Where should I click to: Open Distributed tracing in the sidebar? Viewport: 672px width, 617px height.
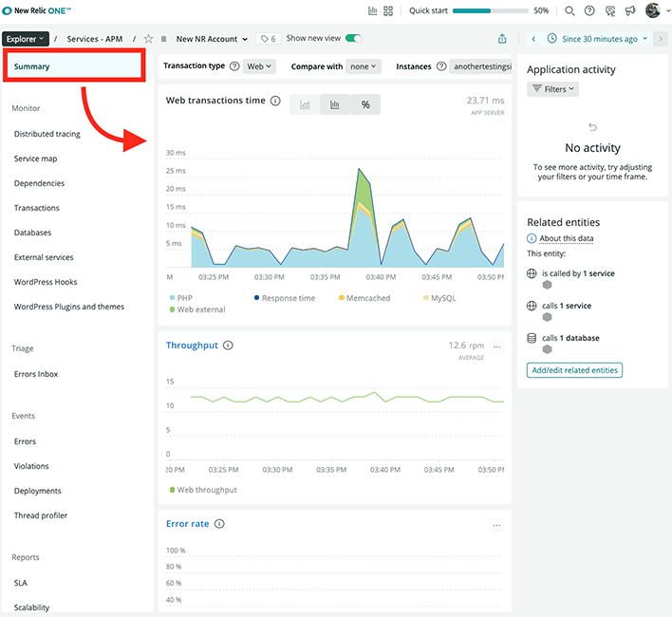(x=47, y=134)
